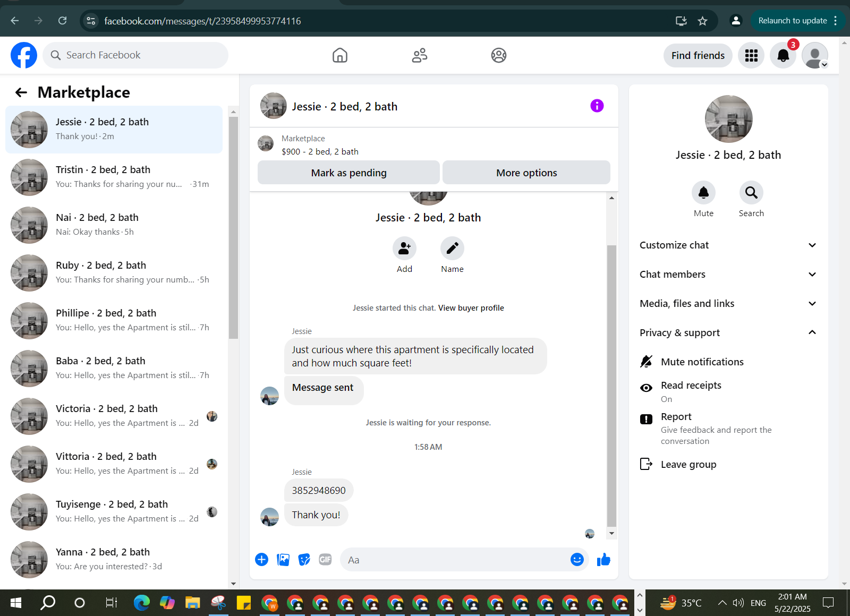Viewport: 850px width, 616px height.
Task: Open Windows Task View
Action: coord(111,603)
